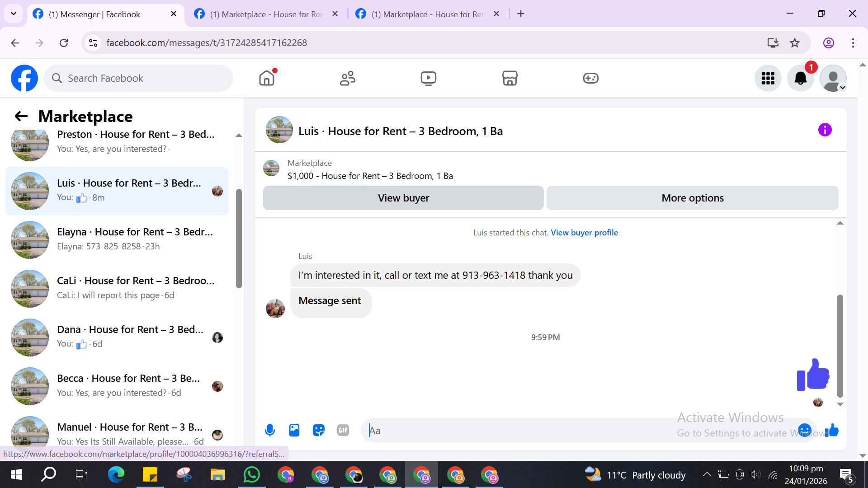Viewport: 868px width, 488px height.
Task: Open emoji picker in message box
Action: click(x=804, y=430)
